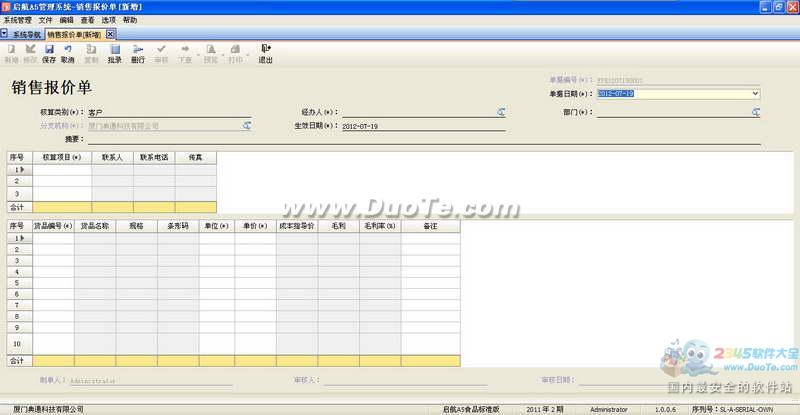This screenshot has height=415, width=800.
Task: Open the dropdown arrow next to 打印
Action: click(248, 54)
